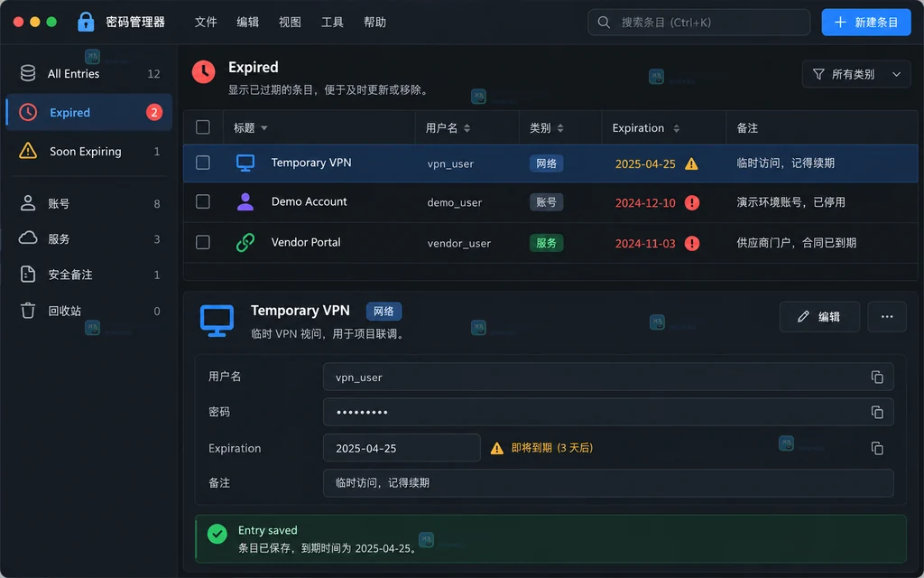Screen dimensions: 924x578
Task: Click the red badge 2 on Expired
Action: (x=154, y=112)
